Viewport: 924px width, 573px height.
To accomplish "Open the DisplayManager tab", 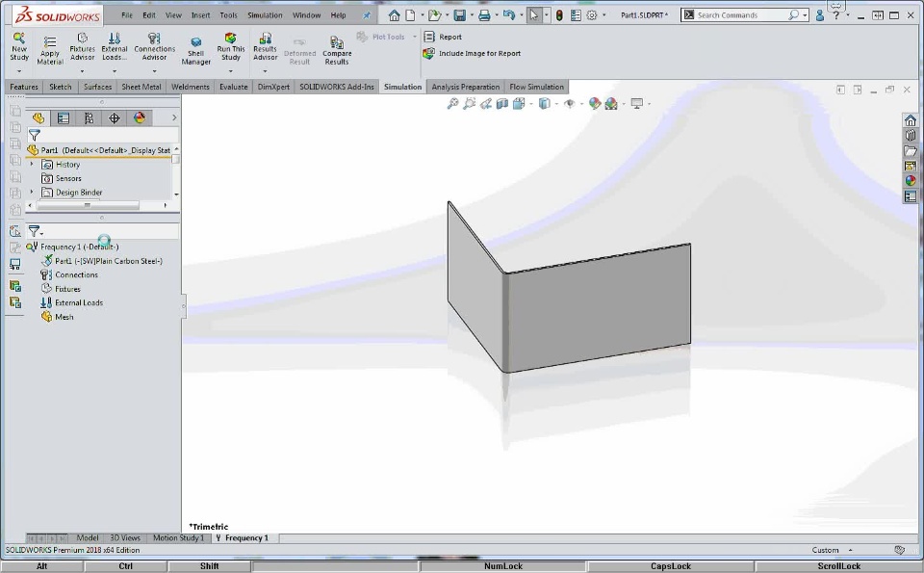I will (x=140, y=117).
